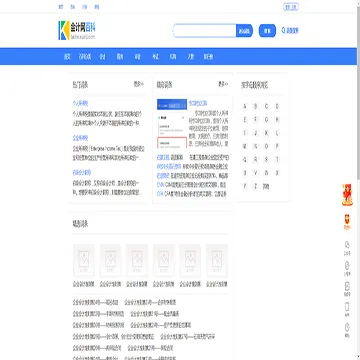Browse entries starting with letter E
The image size is (360, 360).
245,120
